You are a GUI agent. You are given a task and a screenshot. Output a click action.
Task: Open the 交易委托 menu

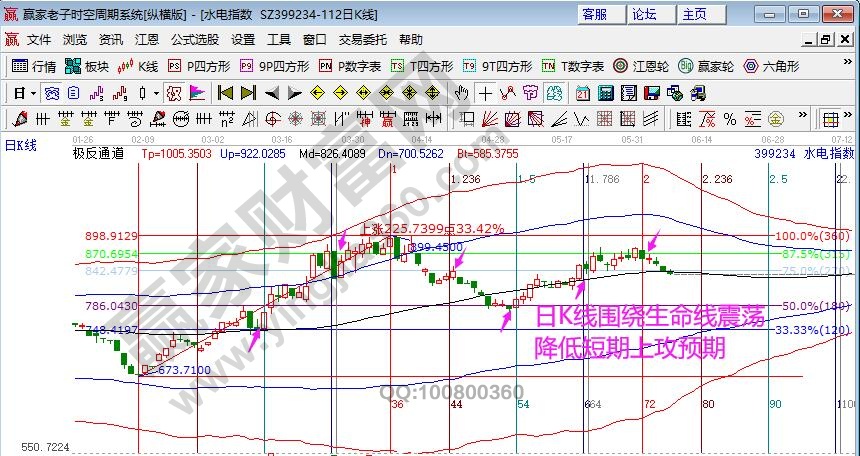[362, 40]
